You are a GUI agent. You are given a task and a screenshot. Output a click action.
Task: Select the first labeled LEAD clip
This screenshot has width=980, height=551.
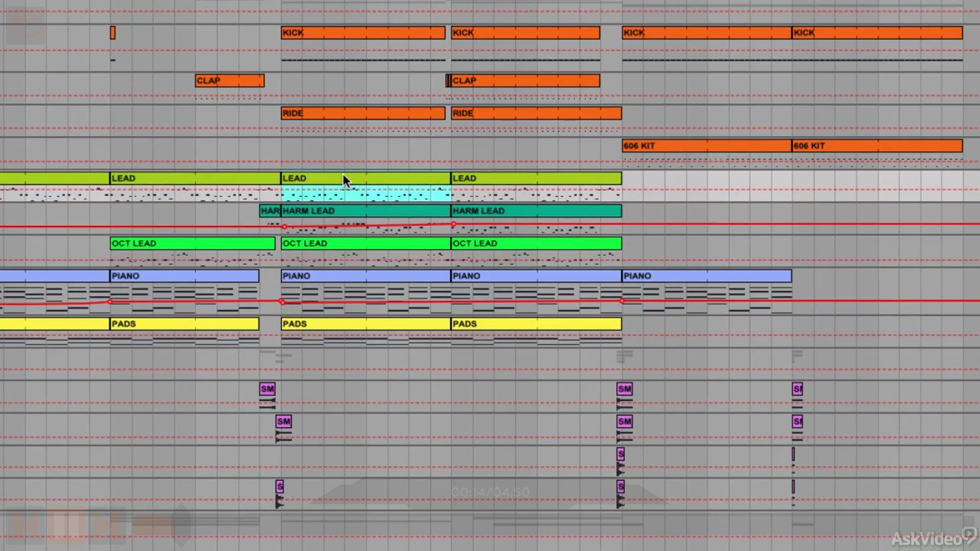point(195,178)
